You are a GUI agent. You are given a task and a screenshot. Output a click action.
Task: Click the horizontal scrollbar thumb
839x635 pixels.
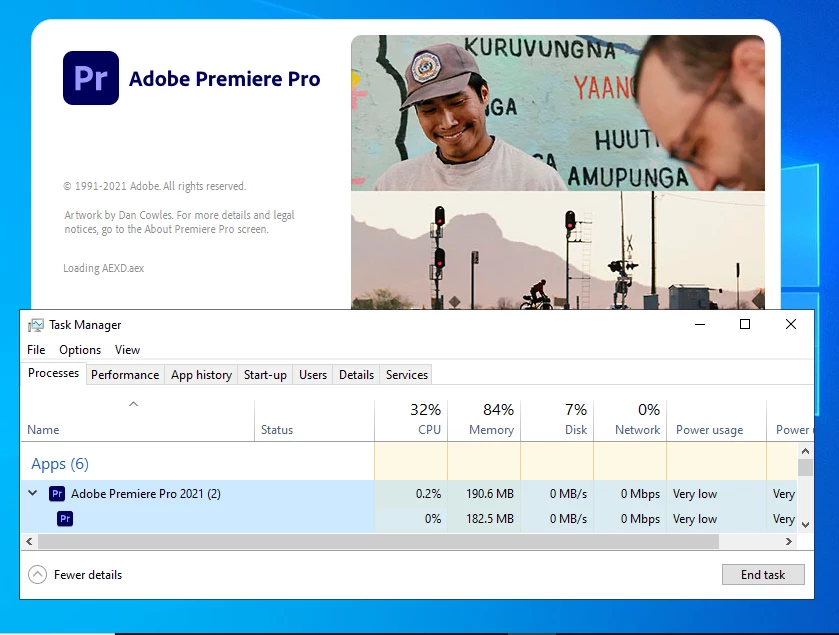(378, 541)
